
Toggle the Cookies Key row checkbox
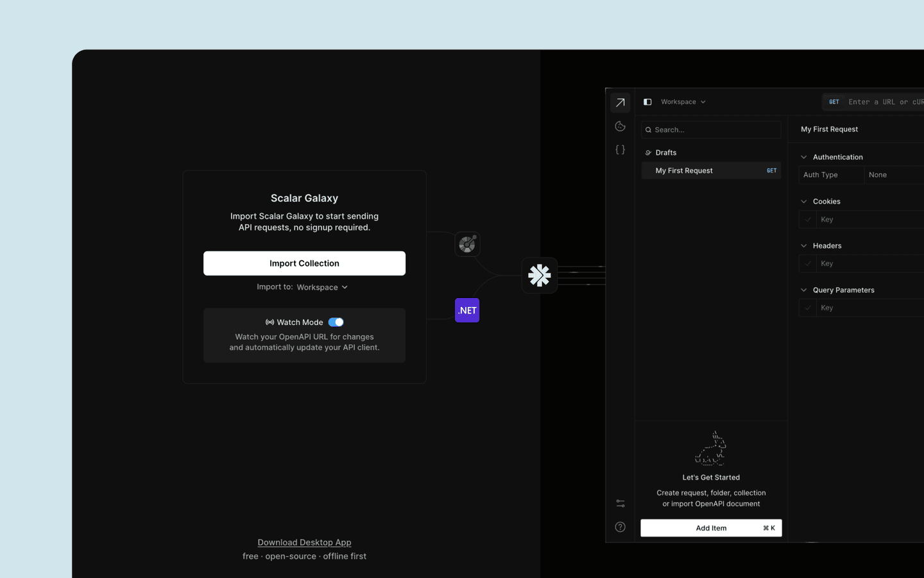click(x=808, y=220)
